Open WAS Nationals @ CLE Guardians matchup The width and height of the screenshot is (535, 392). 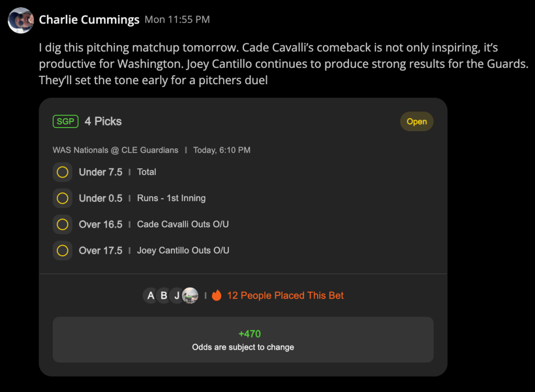coord(115,150)
